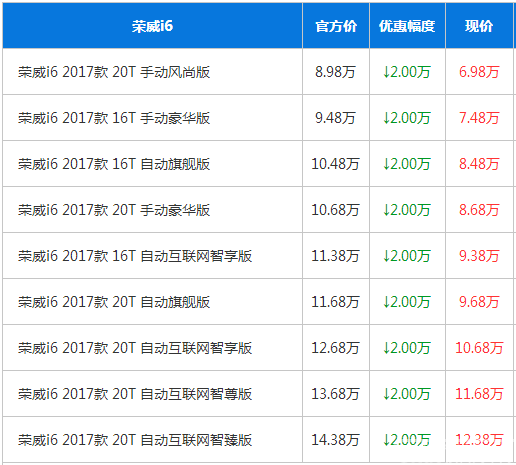Viewport: 516px width, 465px height.
Task: Click the 12.38万 current price
Action: click(x=479, y=440)
